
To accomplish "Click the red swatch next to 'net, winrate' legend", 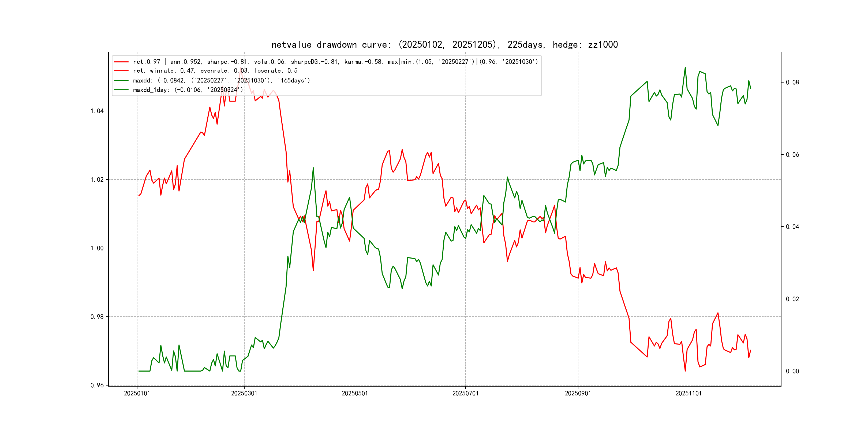I will coord(121,71).
